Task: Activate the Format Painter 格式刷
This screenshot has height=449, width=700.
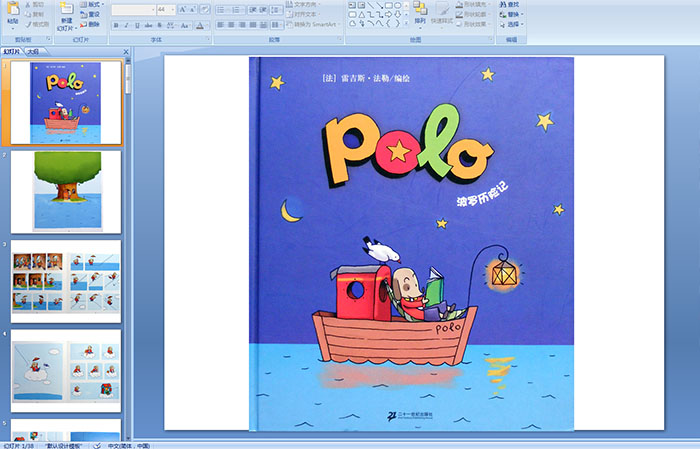Action: click(x=38, y=24)
